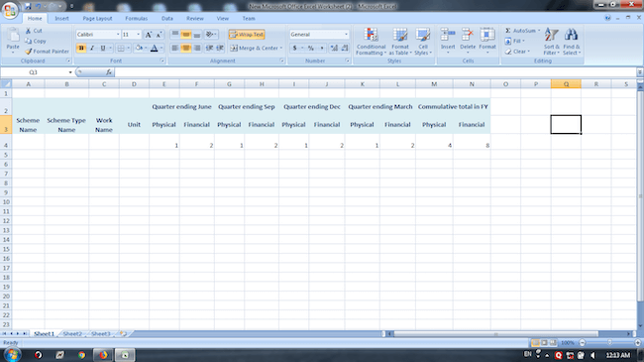The width and height of the screenshot is (644, 362).
Task: Click the Copy button
Action: point(36,41)
